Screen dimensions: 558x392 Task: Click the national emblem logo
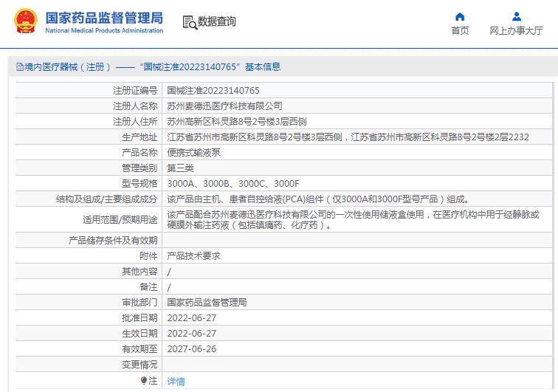tap(26, 21)
